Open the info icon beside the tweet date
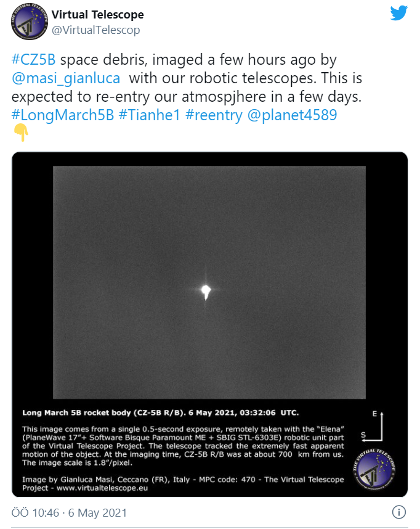Image resolution: width=420 pixels, height=529 pixels. click(x=399, y=512)
